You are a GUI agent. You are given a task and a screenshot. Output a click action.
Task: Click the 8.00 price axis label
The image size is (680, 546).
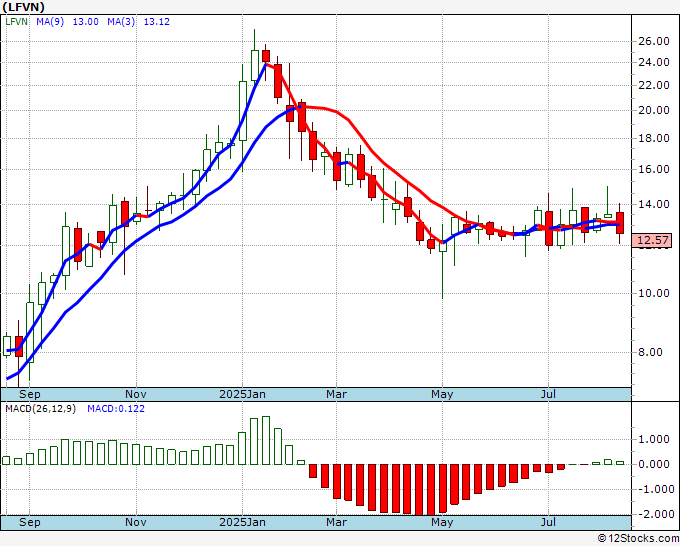(651, 353)
